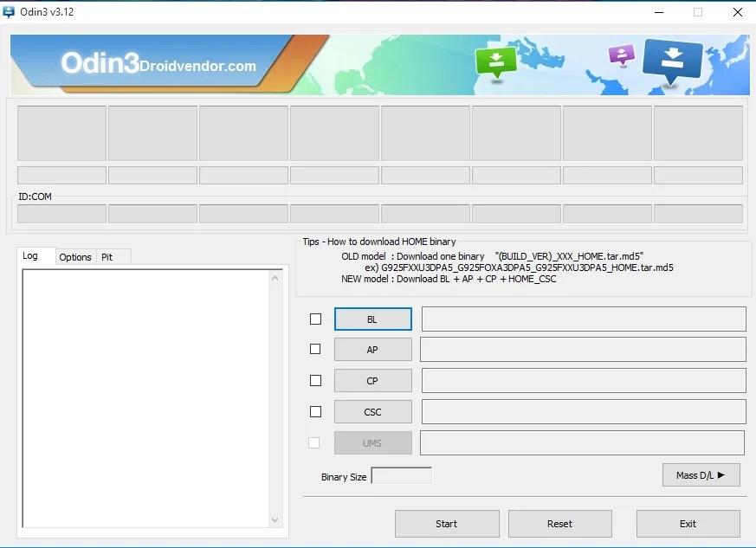Click the large blue download icon in banner
The width and height of the screenshot is (756, 548).
pos(673,61)
